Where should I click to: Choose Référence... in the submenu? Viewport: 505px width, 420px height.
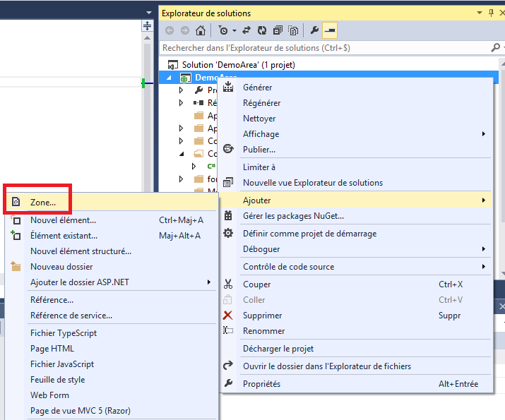(112, 299)
